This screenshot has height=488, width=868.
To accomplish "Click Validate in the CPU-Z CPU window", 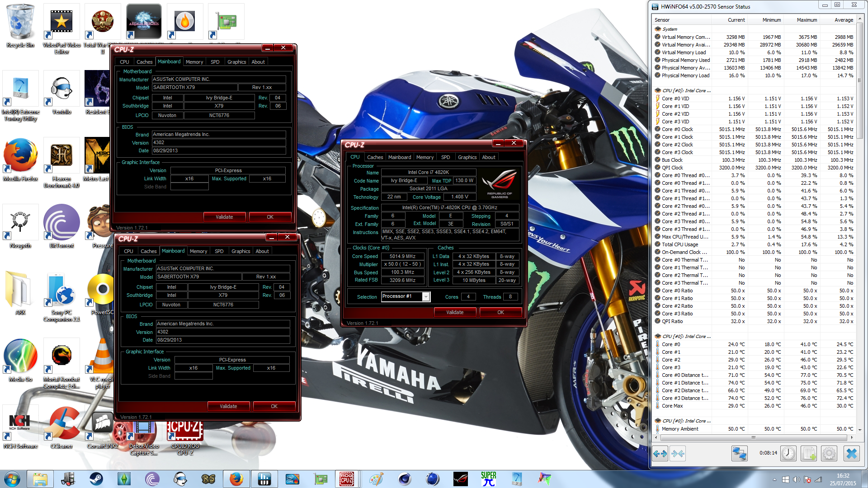I will coord(455,312).
